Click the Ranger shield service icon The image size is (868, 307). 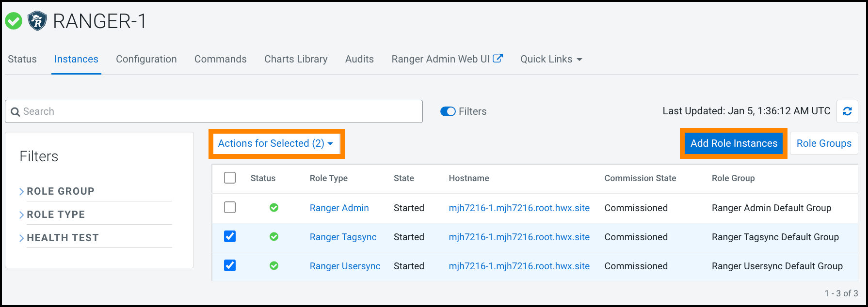tap(37, 21)
